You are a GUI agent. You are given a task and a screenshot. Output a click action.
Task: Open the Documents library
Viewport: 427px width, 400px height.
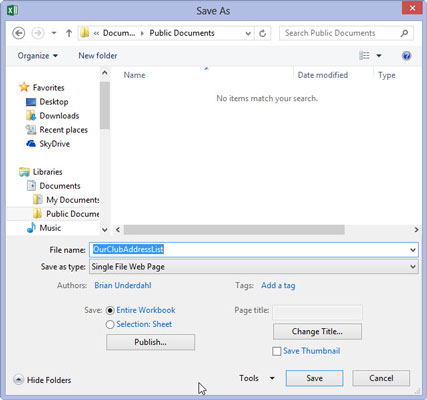click(60, 186)
